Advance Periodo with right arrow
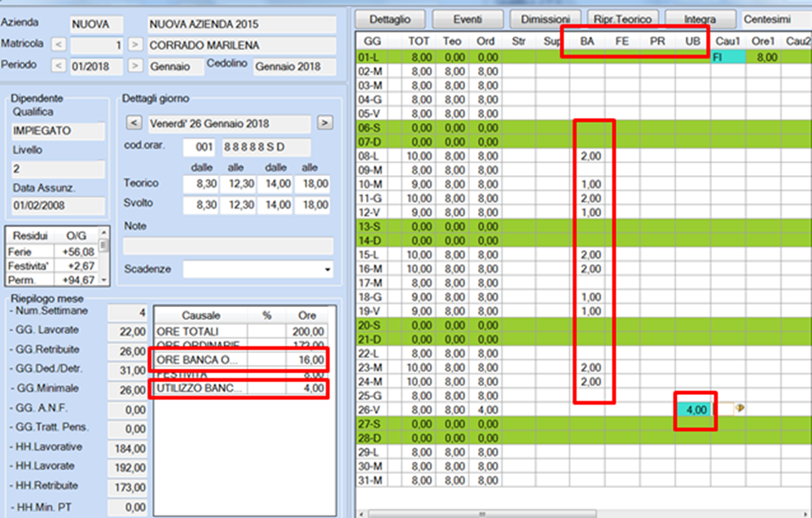The height and width of the screenshot is (518, 812). (x=134, y=66)
